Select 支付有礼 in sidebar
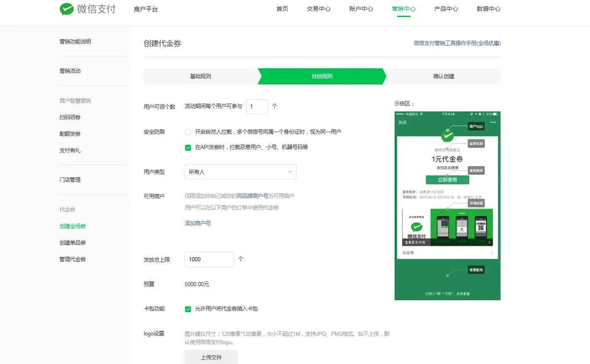 point(70,150)
